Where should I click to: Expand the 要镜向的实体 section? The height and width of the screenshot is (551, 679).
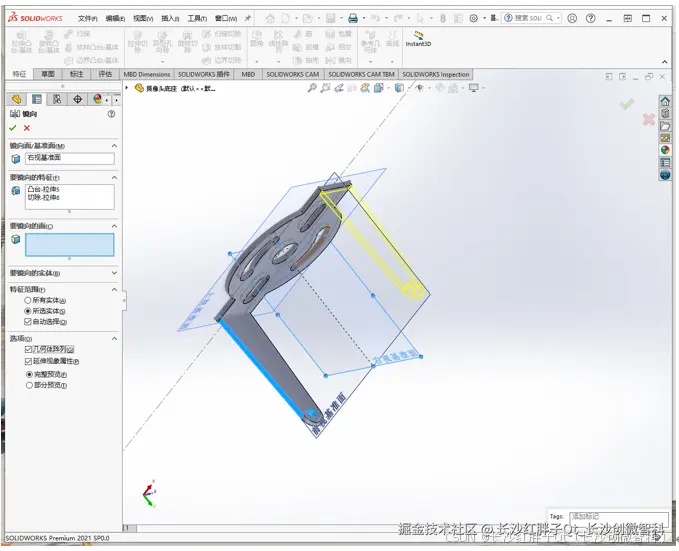coord(114,273)
